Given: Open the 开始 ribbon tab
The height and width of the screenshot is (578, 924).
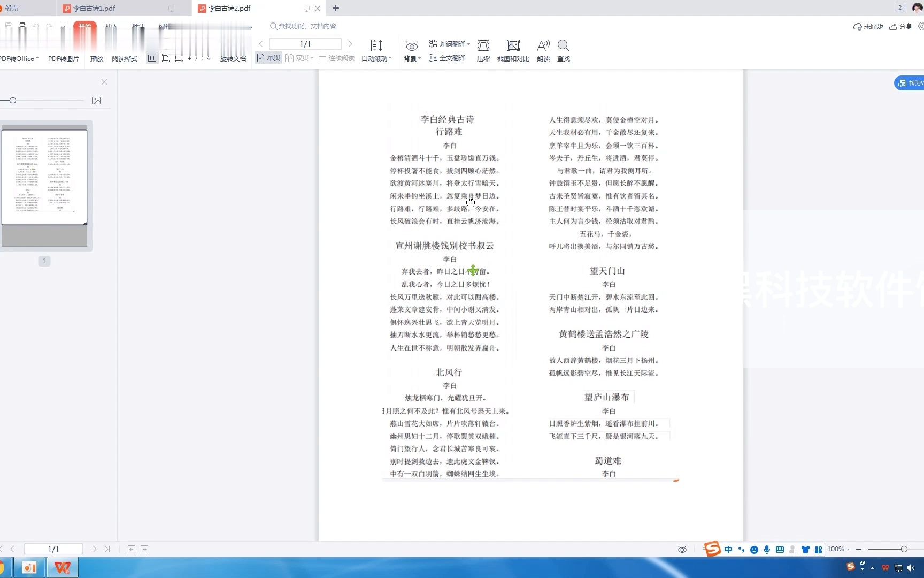Looking at the screenshot, I should click(84, 26).
